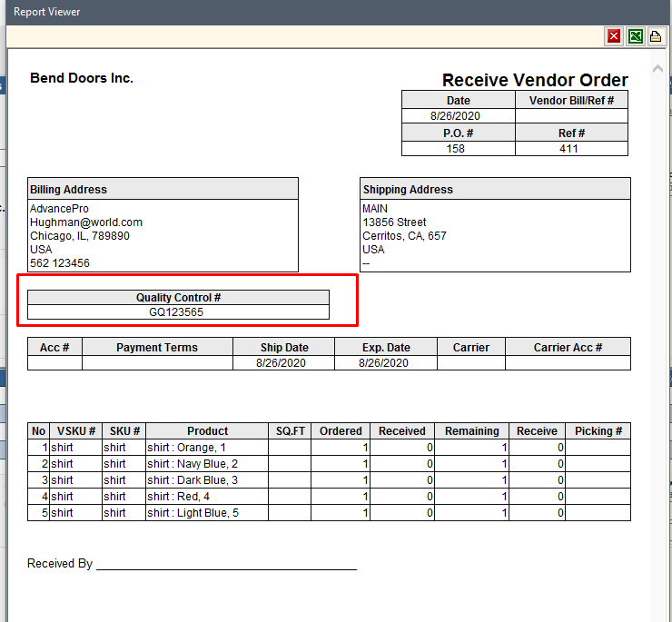Click the red X close report icon
This screenshot has height=622, width=672.
pos(615,36)
